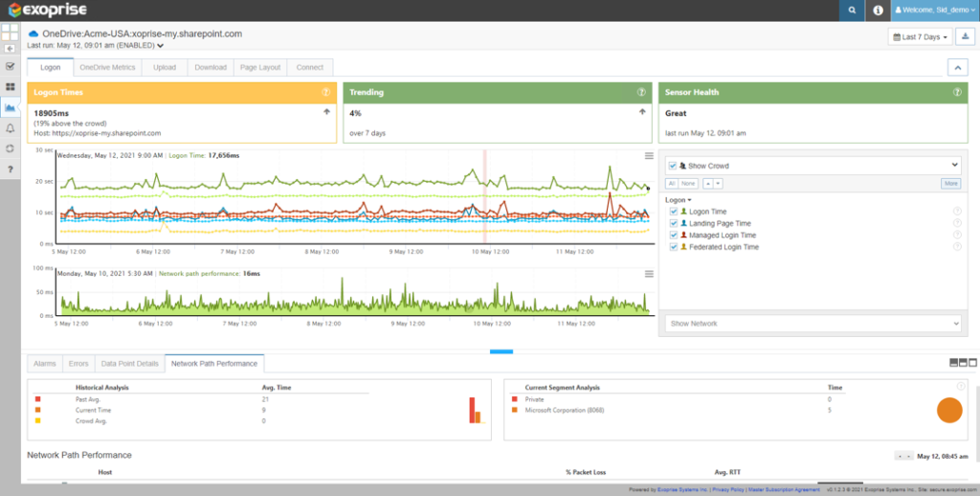Click the None metrics button
The image size is (980, 496).
pyautogui.click(x=688, y=183)
